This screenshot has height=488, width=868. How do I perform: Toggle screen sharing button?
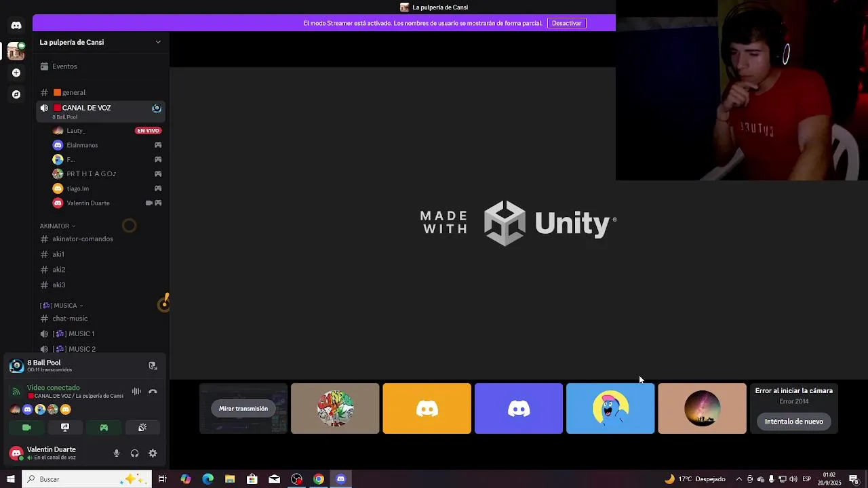pyautogui.click(x=65, y=428)
